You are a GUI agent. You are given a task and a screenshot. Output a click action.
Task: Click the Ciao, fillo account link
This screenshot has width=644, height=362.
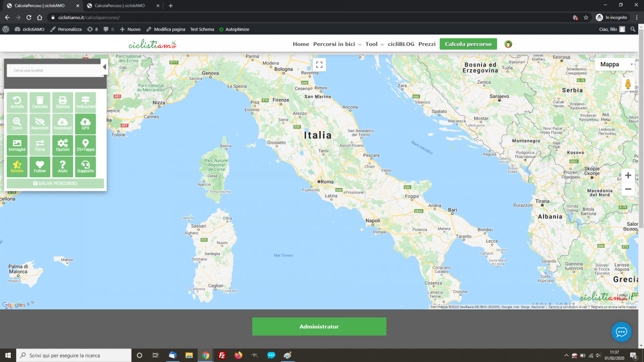[x=612, y=29]
